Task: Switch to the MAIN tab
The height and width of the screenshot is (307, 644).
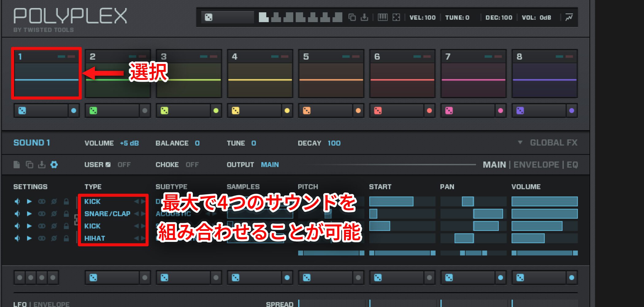Action: [494, 165]
